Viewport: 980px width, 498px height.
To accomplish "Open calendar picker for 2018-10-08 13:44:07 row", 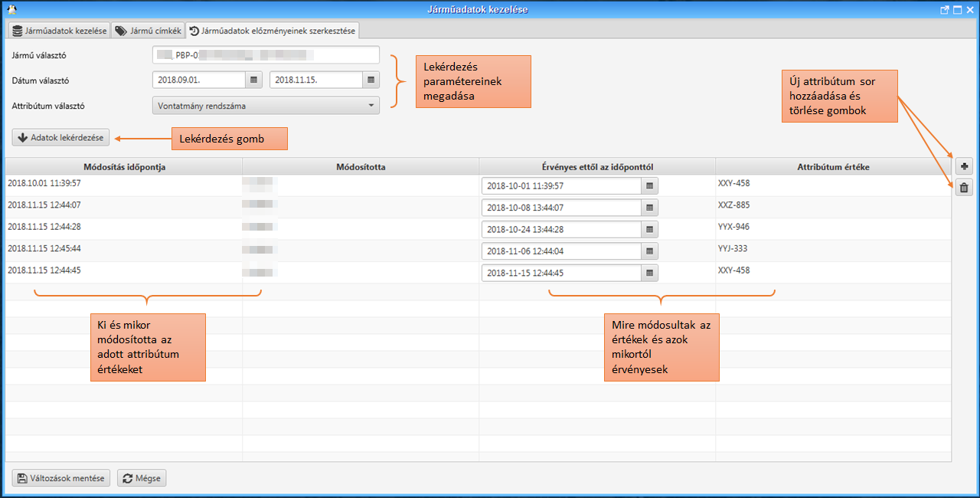I will pyautogui.click(x=649, y=208).
